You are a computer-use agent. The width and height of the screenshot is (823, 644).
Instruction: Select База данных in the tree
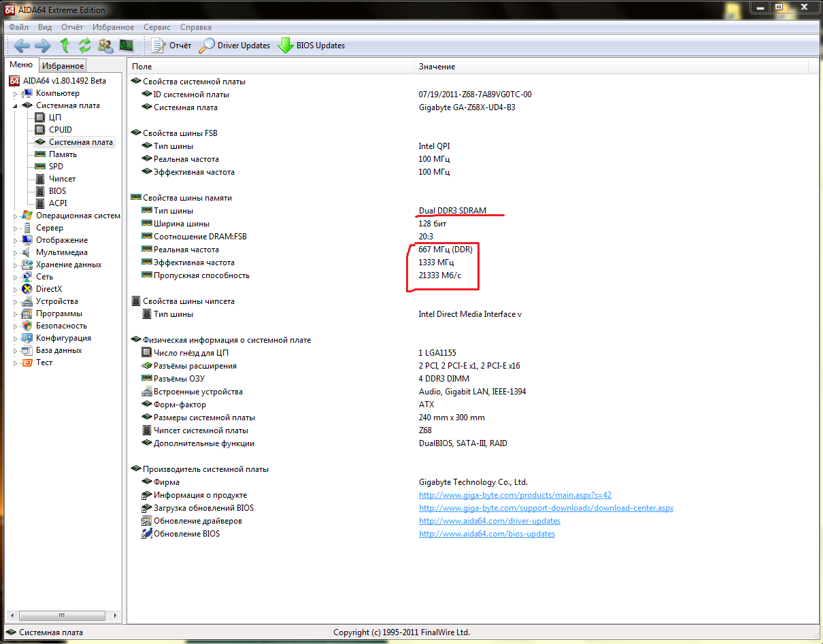58,350
